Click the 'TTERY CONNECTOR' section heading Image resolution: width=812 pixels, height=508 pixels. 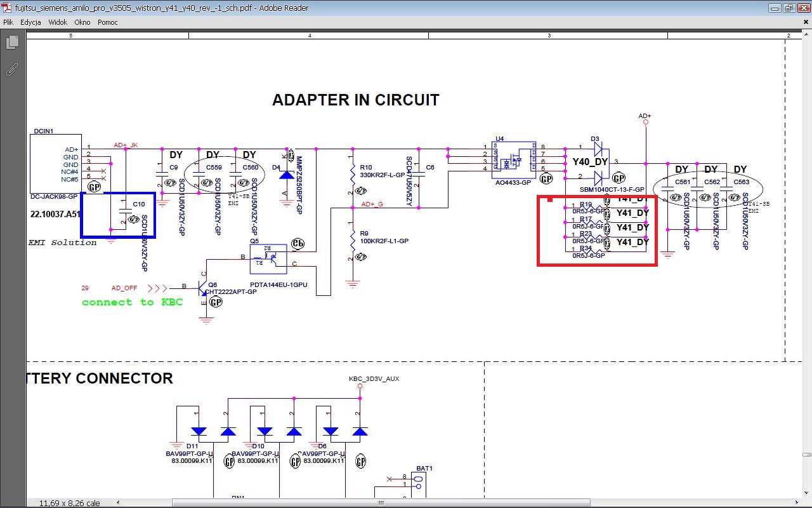100,378
